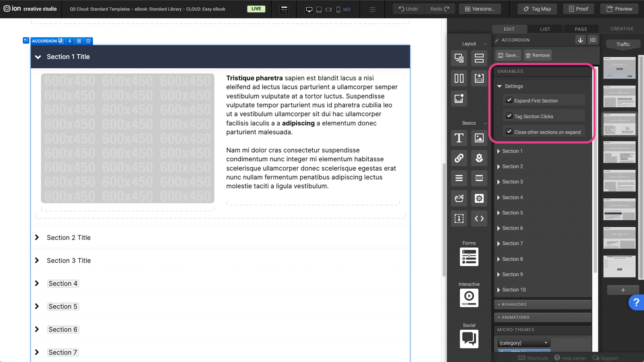644x362 pixels.
Task: Click the anchor icon in Accordion header
Action: [x=580, y=40]
